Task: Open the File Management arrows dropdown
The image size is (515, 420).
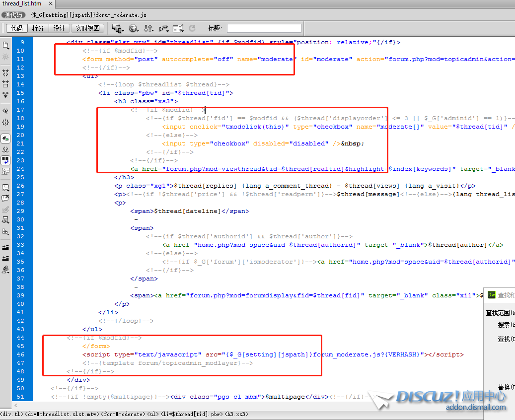Action: pyautogui.click(x=148, y=28)
